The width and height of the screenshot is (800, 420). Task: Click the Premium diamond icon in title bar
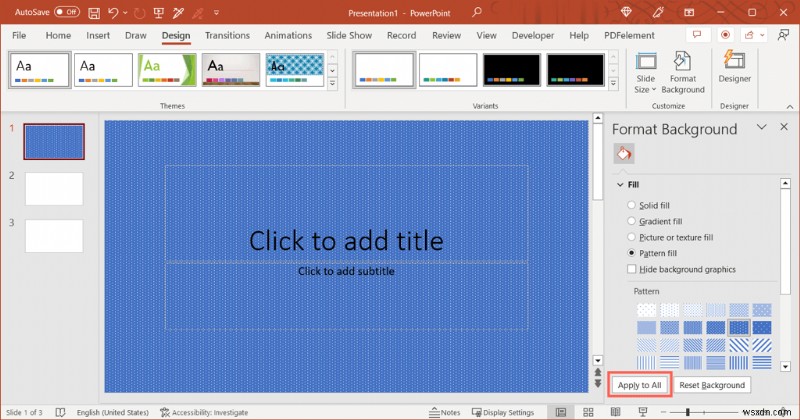point(627,12)
